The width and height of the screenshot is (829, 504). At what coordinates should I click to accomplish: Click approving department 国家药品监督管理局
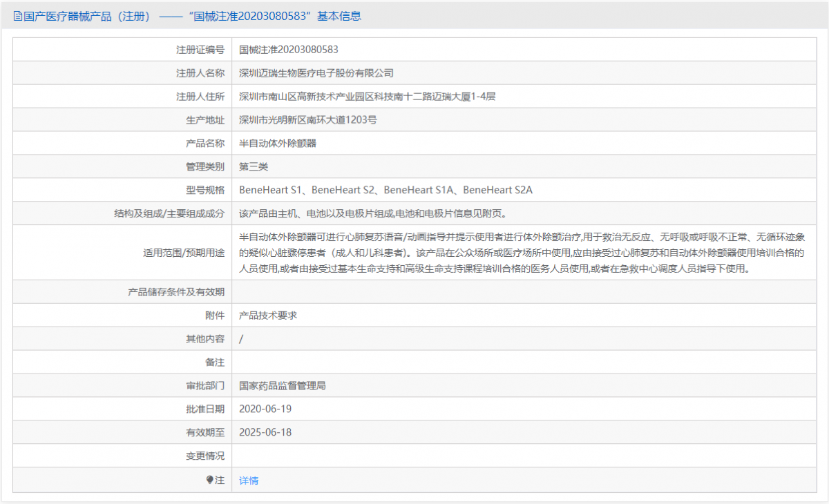pyautogui.click(x=283, y=386)
